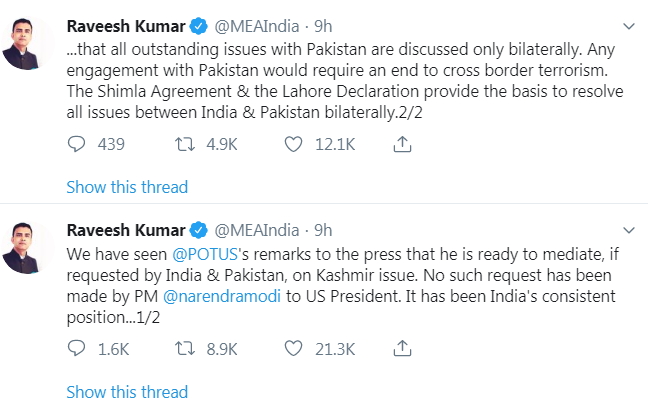Open Raveesh Kumar's avatar on second tweet

(x=27, y=247)
